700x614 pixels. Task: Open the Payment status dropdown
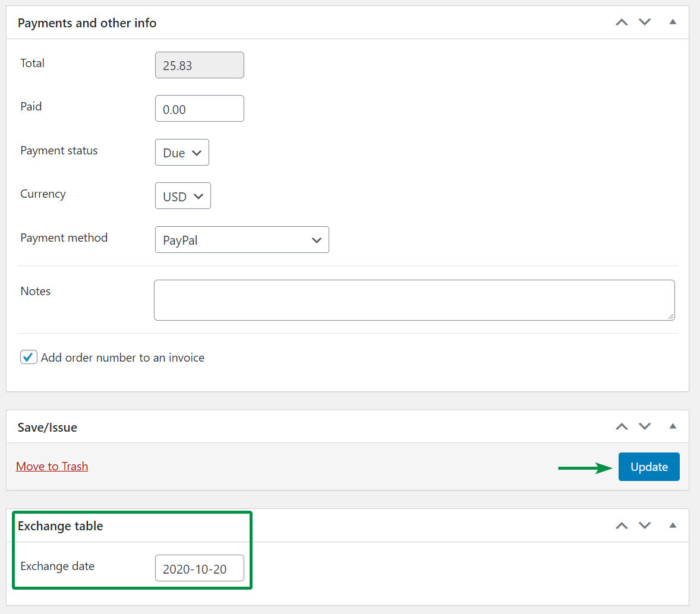click(182, 152)
